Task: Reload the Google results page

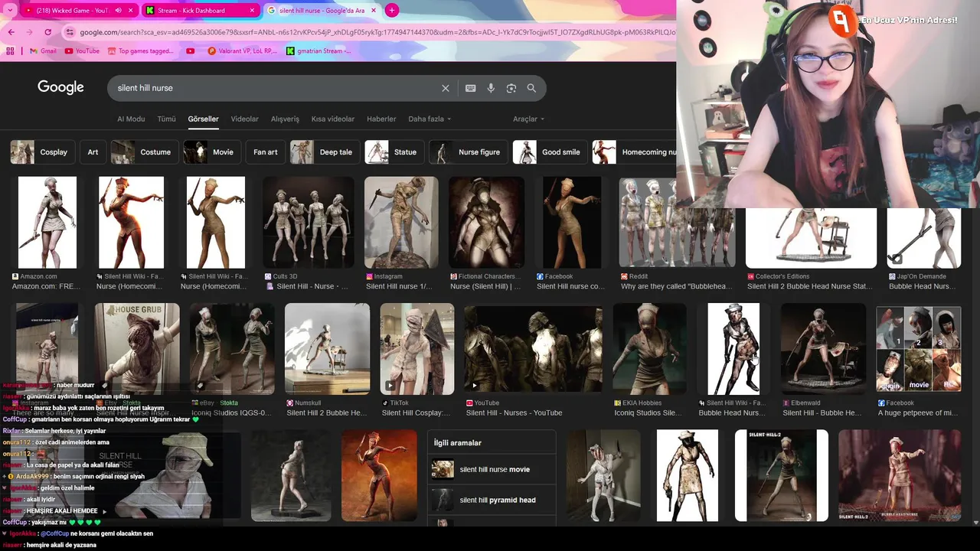Action: point(47,32)
